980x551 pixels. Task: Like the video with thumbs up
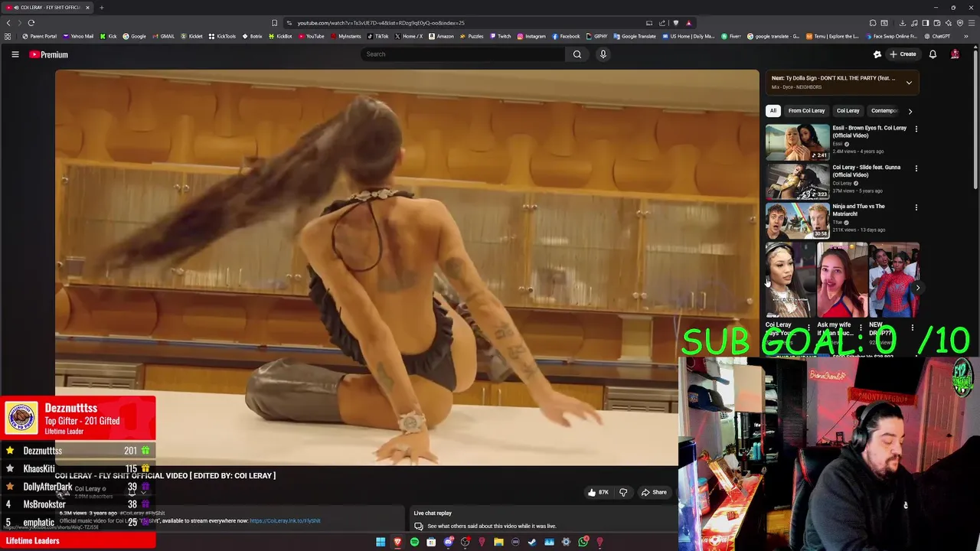point(598,492)
